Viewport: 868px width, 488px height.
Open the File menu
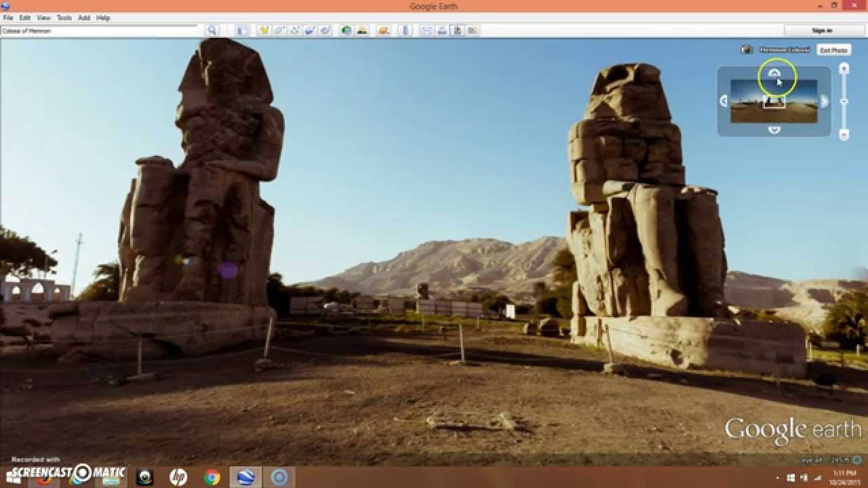point(8,18)
